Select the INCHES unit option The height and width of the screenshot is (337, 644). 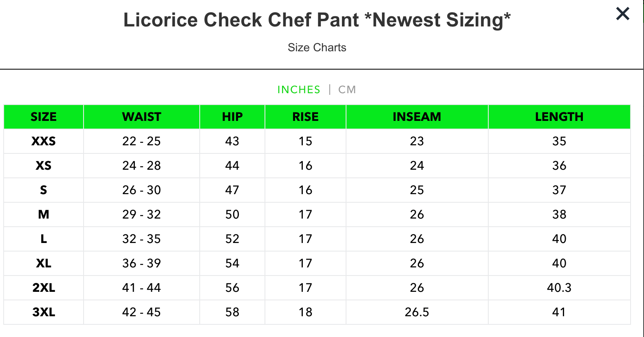299,89
